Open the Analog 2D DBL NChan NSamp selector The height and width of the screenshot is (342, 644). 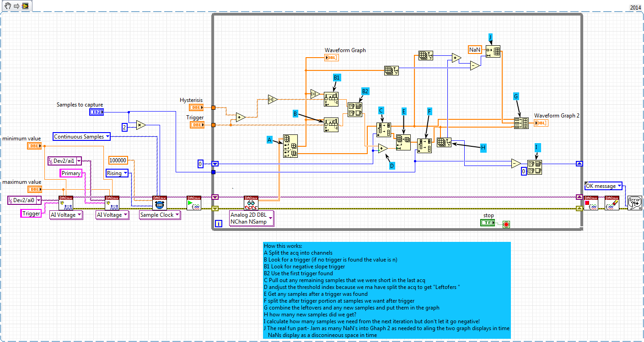coord(252,218)
